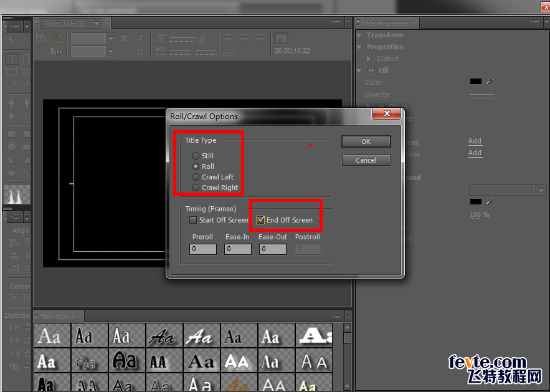
Task: Open the Titler main panel menu
Action: pos(336,22)
